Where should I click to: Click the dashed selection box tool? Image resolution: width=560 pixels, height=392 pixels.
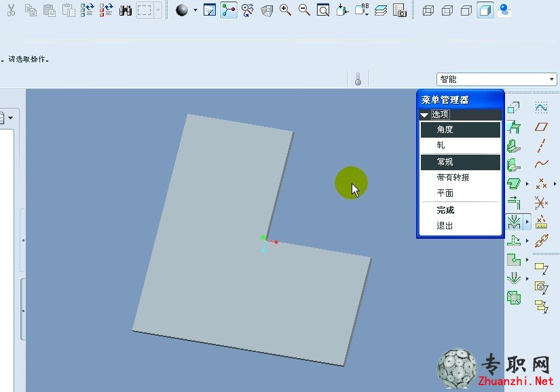click(145, 10)
